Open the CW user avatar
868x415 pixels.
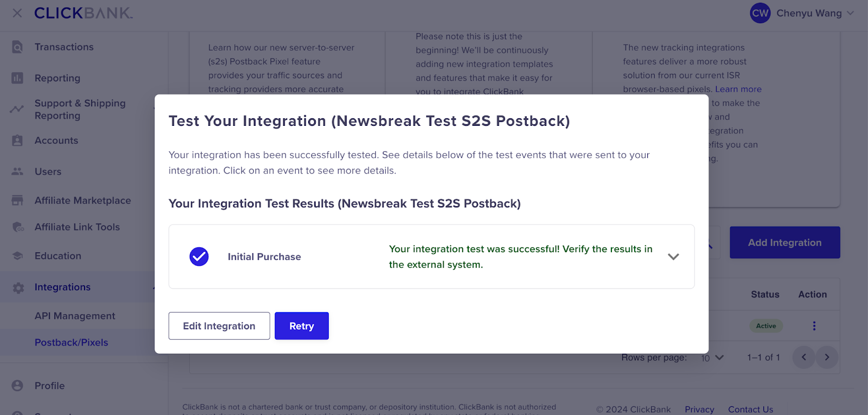(x=760, y=13)
